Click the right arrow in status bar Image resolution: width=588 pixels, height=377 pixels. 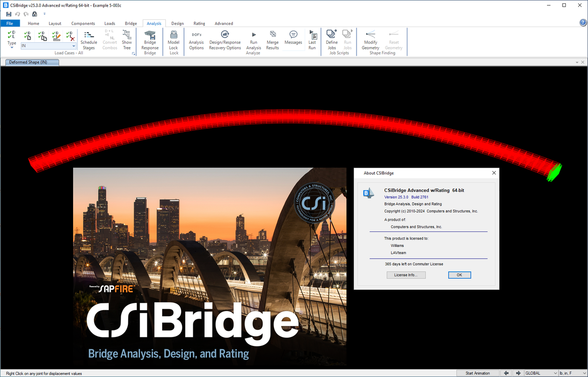click(518, 373)
